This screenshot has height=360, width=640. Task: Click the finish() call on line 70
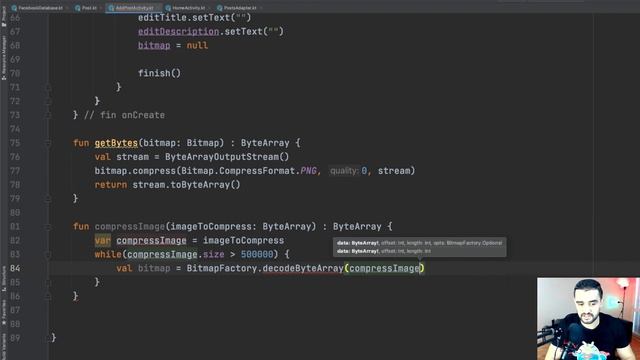159,73
